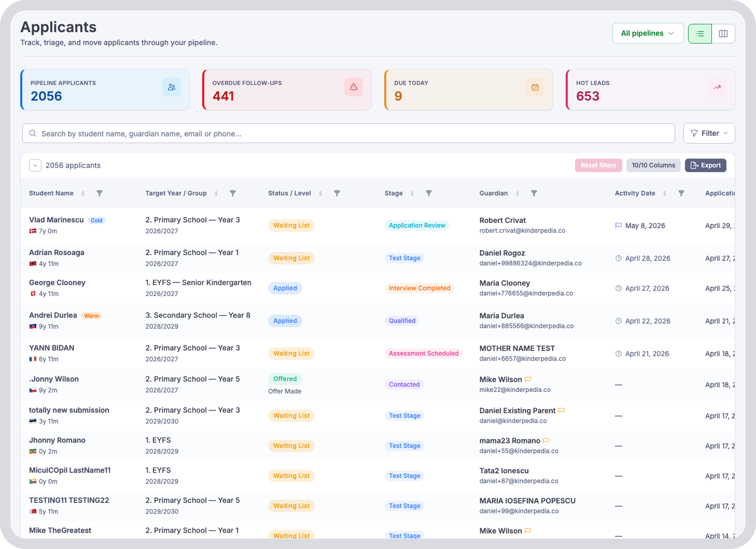Open applicant Andrei Durlea

click(x=53, y=315)
